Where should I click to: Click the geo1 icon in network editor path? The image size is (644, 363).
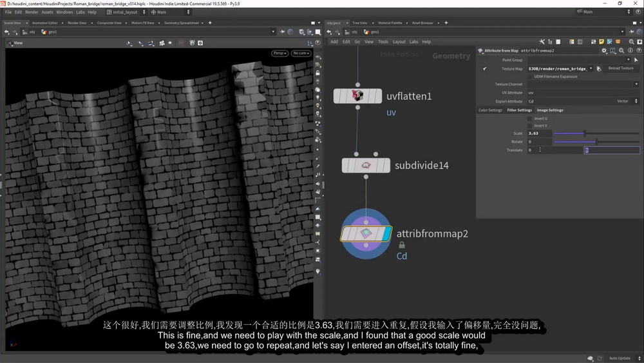(366, 32)
